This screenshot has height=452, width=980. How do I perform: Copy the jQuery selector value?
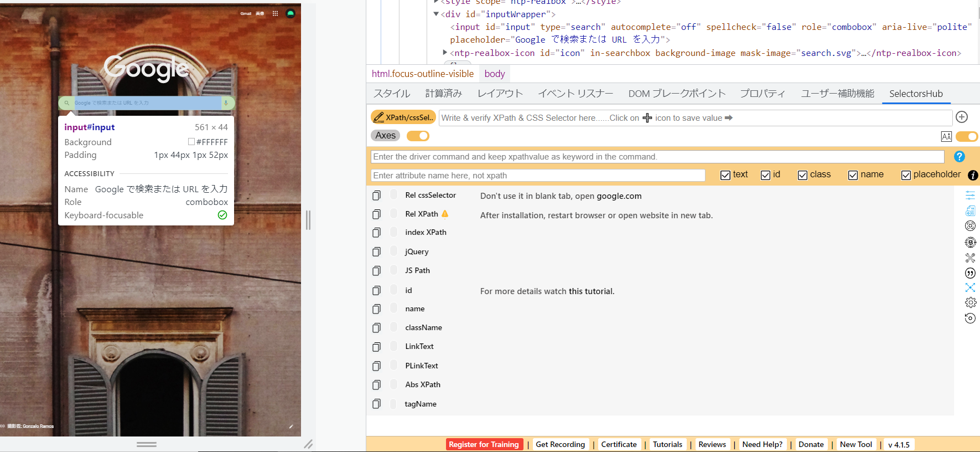coord(376,252)
